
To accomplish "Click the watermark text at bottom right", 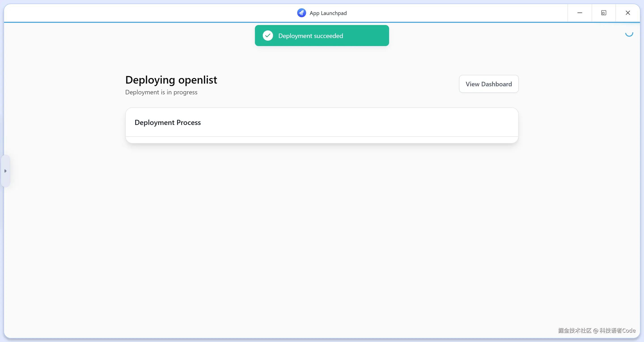I will (x=597, y=331).
